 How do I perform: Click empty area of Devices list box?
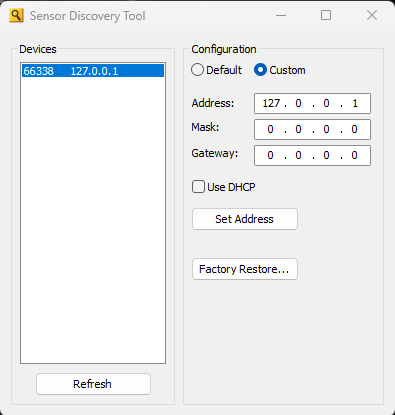93,220
